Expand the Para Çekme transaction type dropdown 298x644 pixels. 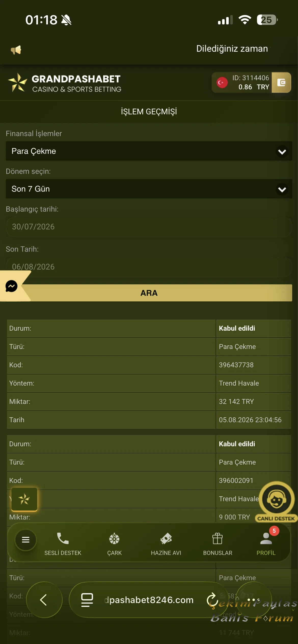coord(149,151)
